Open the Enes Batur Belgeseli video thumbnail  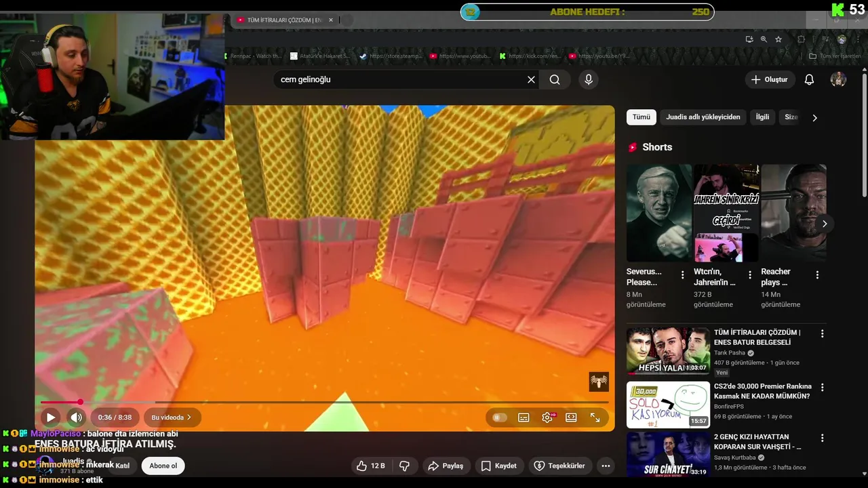pyautogui.click(x=668, y=351)
